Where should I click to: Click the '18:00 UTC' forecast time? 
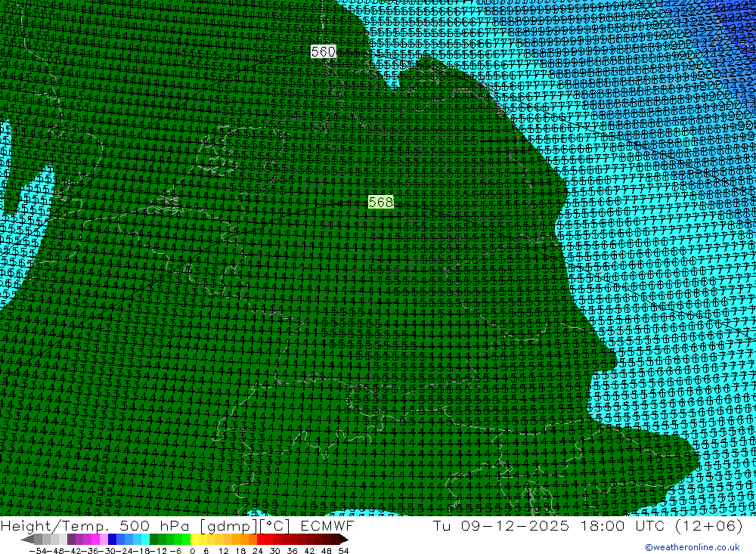pyautogui.click(x=623, y=525)
